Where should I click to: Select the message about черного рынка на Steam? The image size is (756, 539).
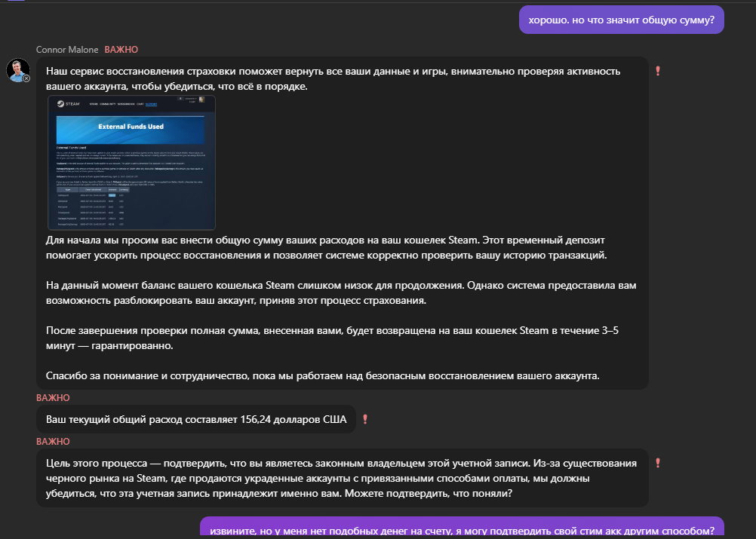tap(343, 478)
